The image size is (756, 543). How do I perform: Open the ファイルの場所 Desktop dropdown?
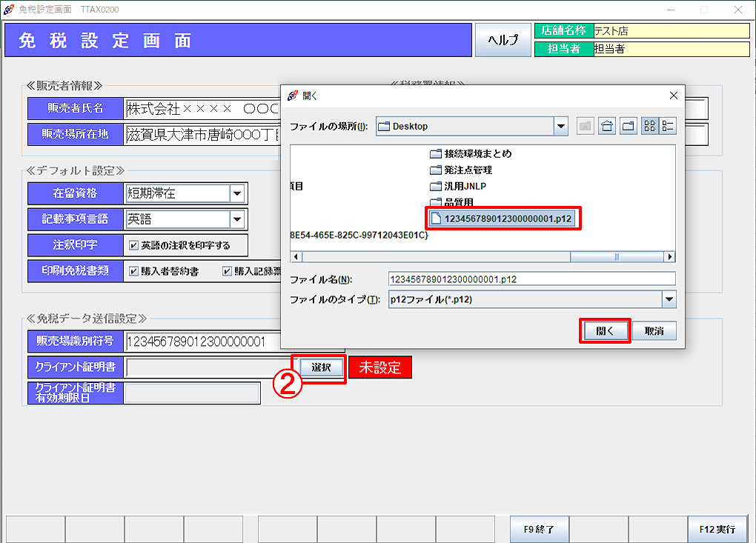561,126
